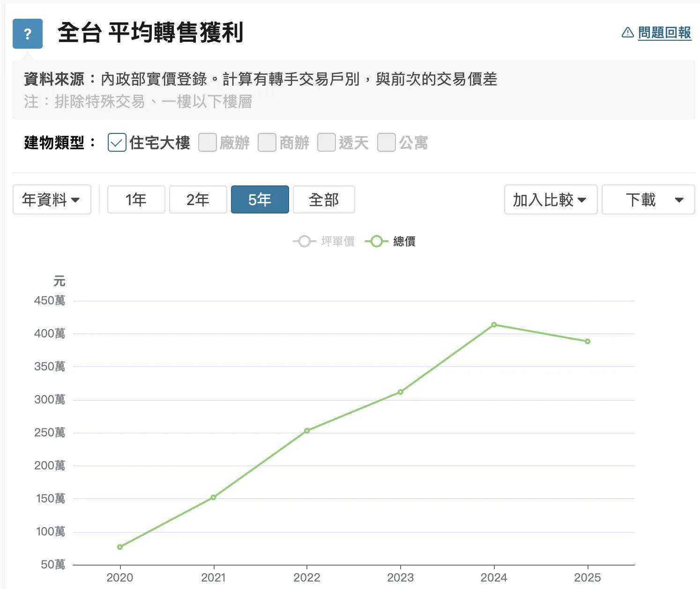The height and width of the screenshot is (589, 700).
Task: Expand the 下載 download dropdown
Action: point(648,199)
